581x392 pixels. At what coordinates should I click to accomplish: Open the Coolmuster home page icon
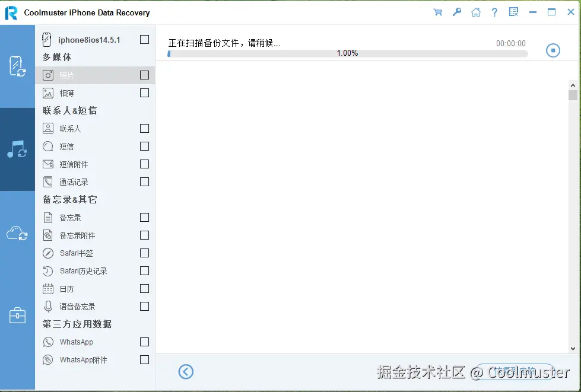(475, 12)
